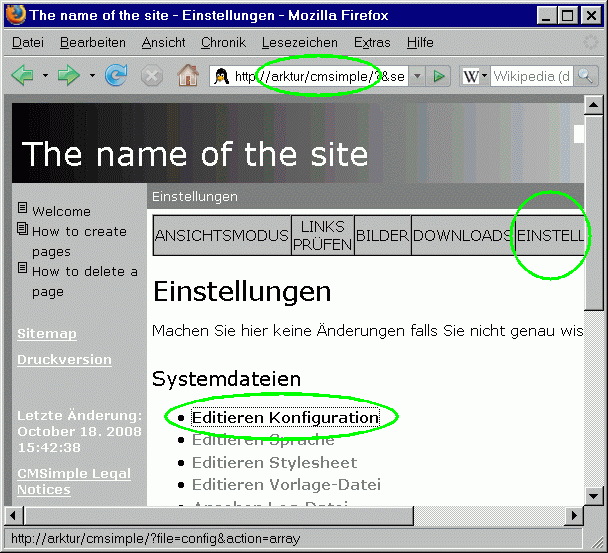
Task: Click the green Go arrow button
Action: 440,76
